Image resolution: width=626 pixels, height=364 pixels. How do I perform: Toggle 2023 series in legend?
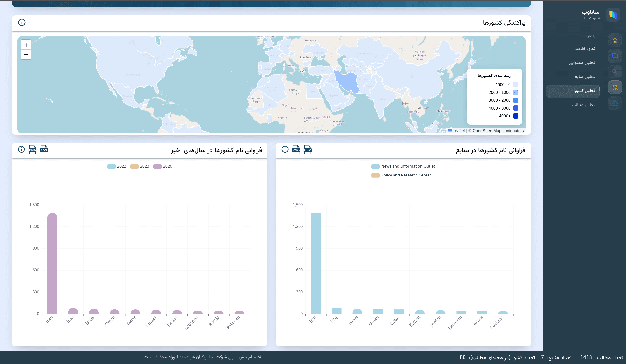point(139,166)
